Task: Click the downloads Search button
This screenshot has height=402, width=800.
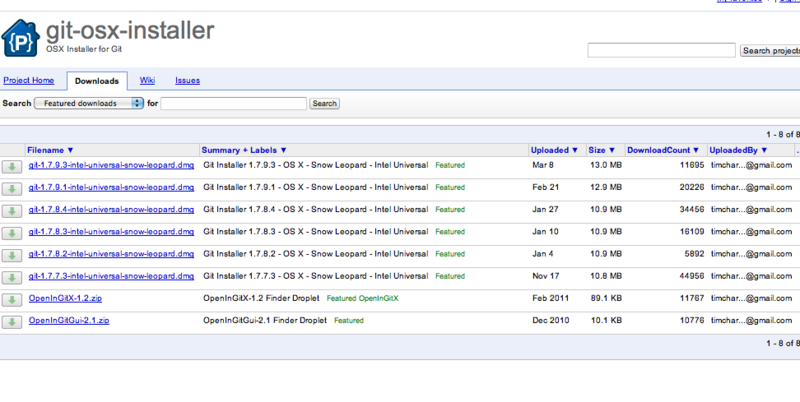Action: [324, 104]
